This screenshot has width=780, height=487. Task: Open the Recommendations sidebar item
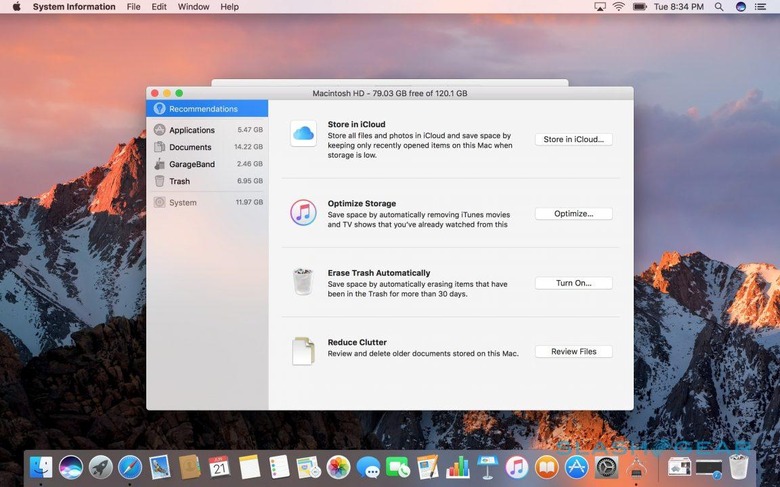click(203, 108)
